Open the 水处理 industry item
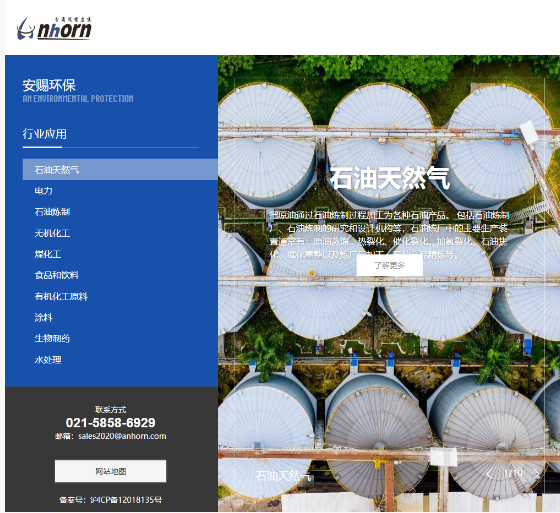The height and width of the screenshot is (513, 560). pyautogui.click(x=48, y=360)
